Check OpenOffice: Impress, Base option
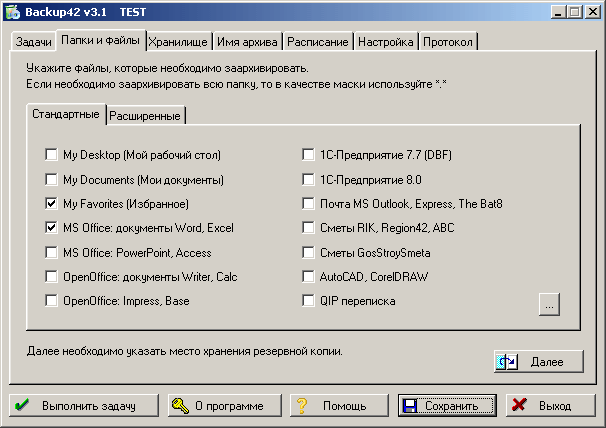606x428 pixels. tap(51, 300)
